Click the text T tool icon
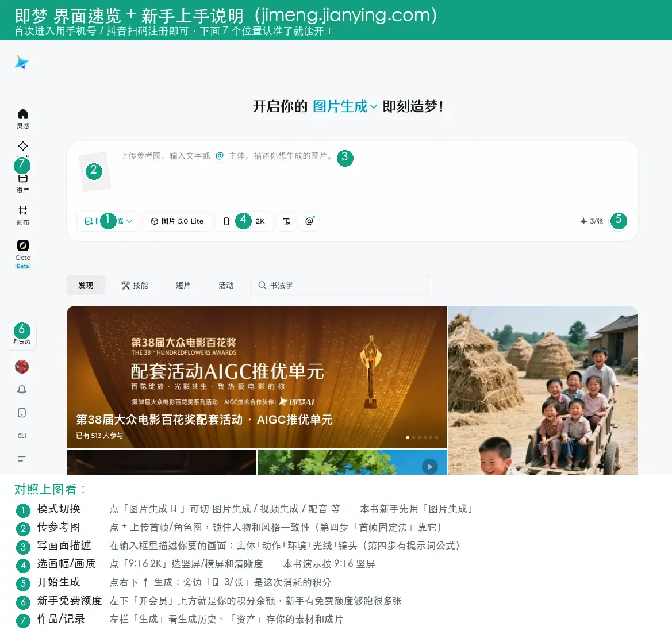Image resolution: width=672 pixels, height=630 pixels. [287, 221]
